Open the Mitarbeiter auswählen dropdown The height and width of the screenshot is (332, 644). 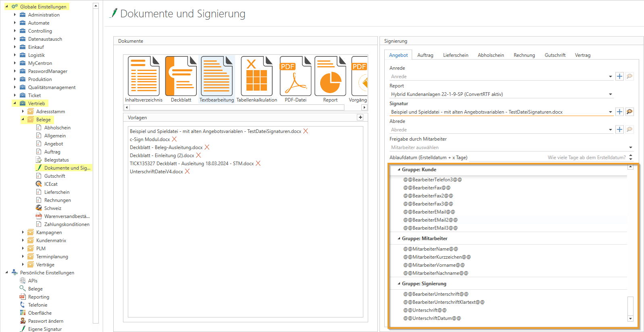(630, 147)
